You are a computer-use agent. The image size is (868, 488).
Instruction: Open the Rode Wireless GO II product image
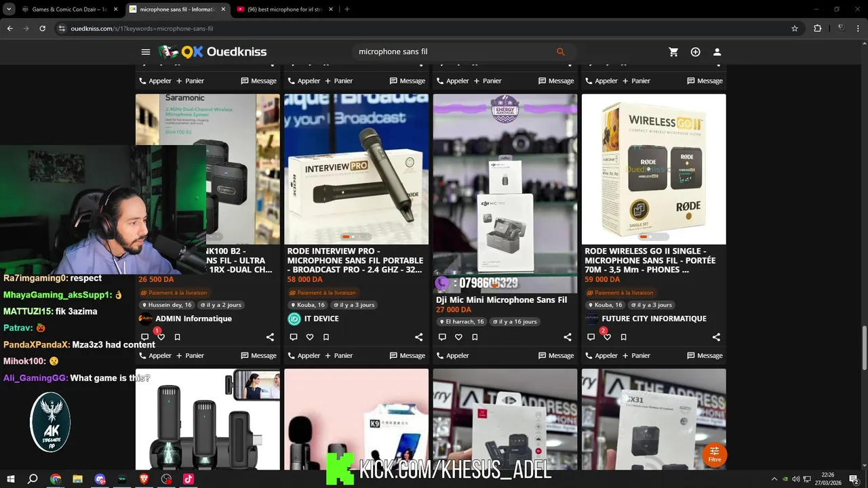[x=654, y=169]
